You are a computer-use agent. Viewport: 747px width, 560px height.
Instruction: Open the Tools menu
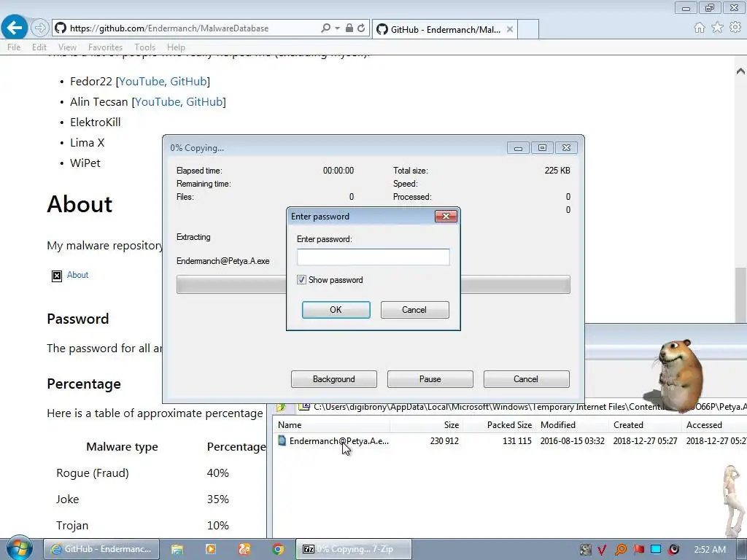tap(145, 47)
